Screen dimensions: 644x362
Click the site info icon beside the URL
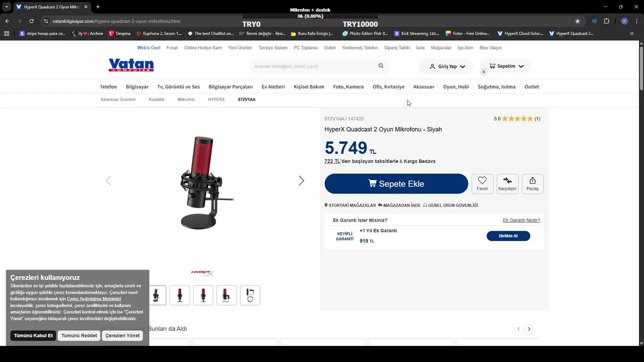tap(46, 21)
